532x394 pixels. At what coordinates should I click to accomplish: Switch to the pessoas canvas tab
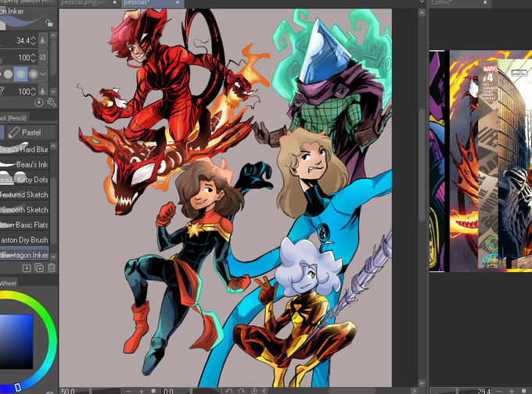[x=153, y=3]
